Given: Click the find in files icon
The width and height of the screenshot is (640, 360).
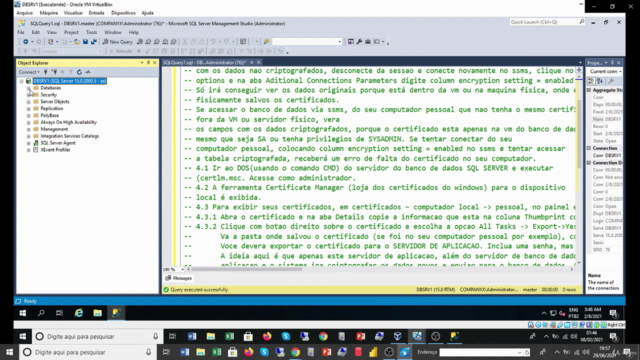Looking at the screenshot, I should (x=267, y=42).
